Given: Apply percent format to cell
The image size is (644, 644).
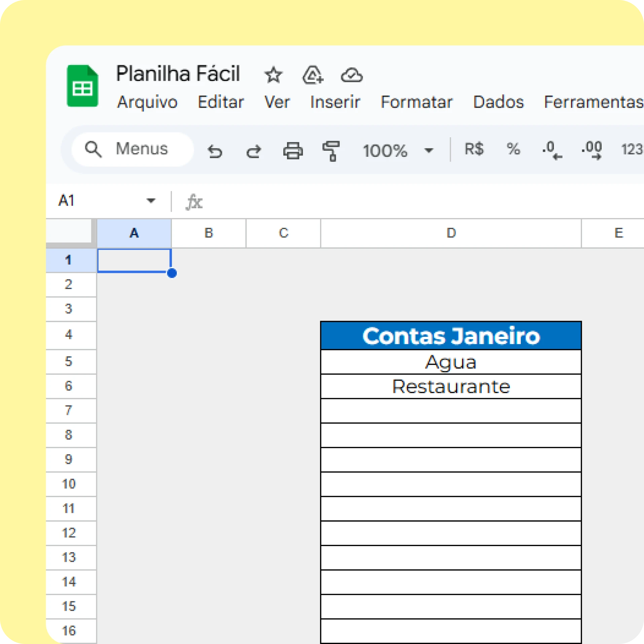Looking at the screenshot, I should pos(513,149).
